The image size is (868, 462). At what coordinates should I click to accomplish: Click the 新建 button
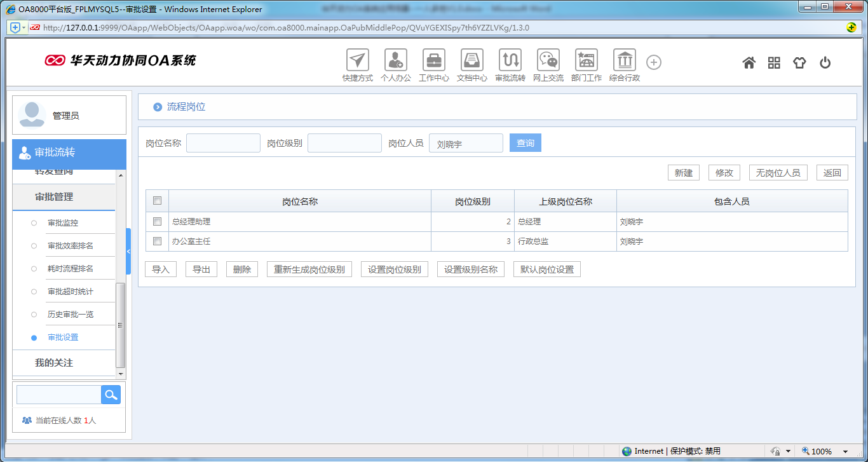684,173
